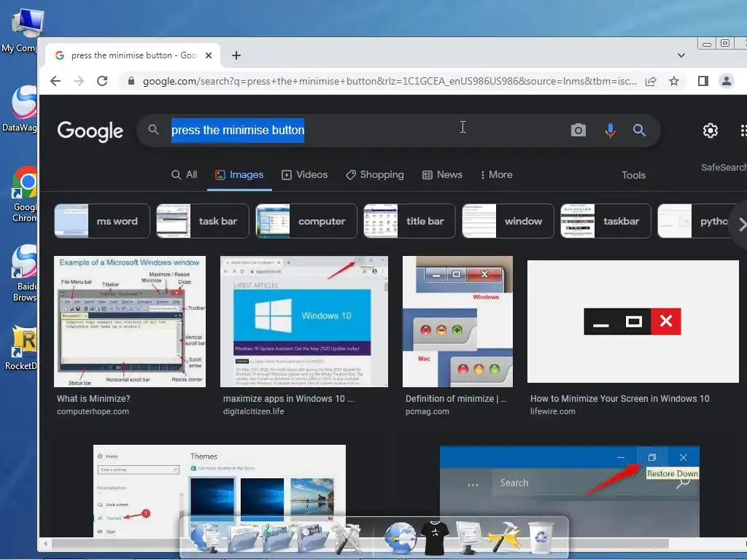Click the horizontal scrollbar left arrow

(x=46, y=543)
